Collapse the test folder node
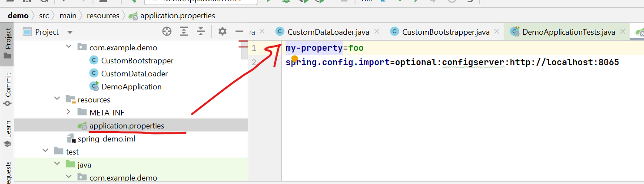 pyautogui.click(x=45, y=151)
